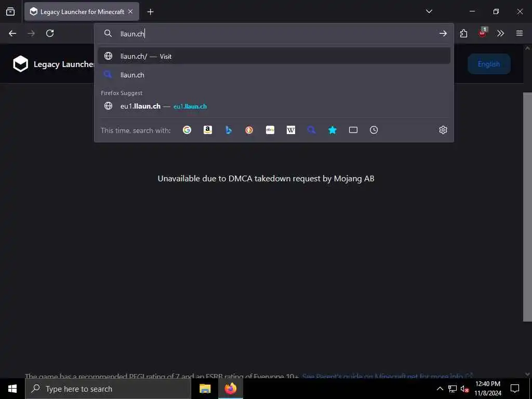Click the Firefox View icon
This screenshot has width=532, height=399.
point(10,12)
